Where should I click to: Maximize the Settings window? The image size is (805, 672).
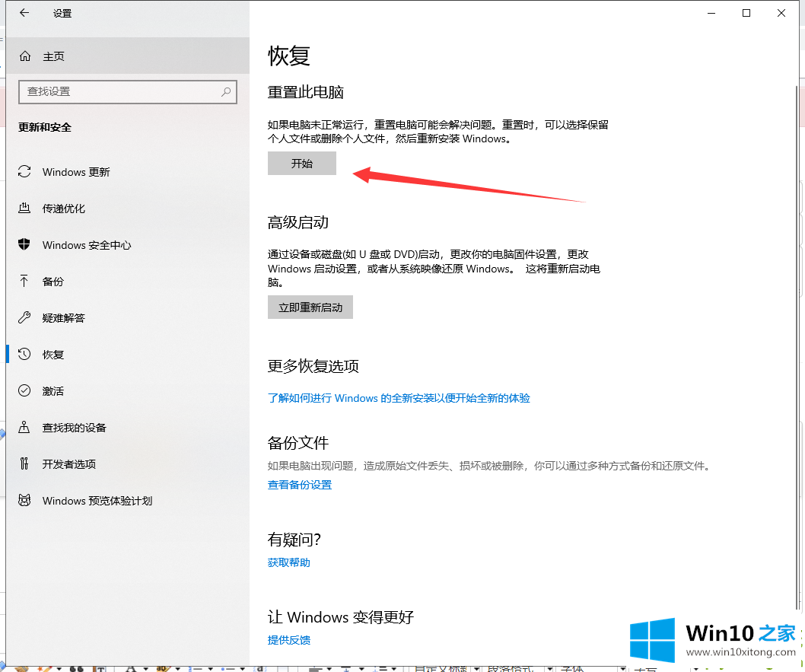coord(746,14)
